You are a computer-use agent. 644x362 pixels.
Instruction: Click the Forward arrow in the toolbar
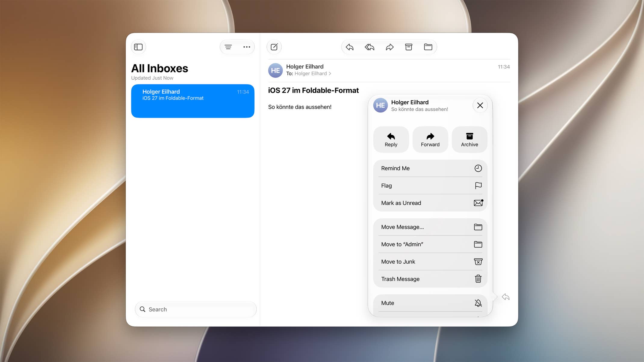(389, 47)
